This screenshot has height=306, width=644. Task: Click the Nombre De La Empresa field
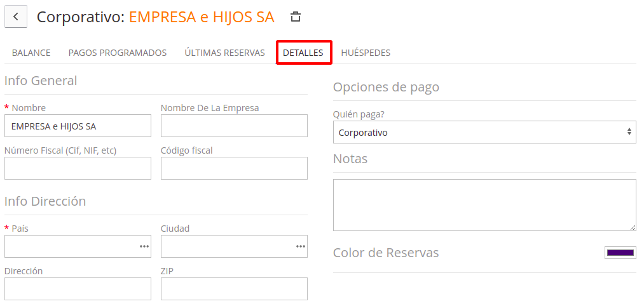[x=234, y=126]
